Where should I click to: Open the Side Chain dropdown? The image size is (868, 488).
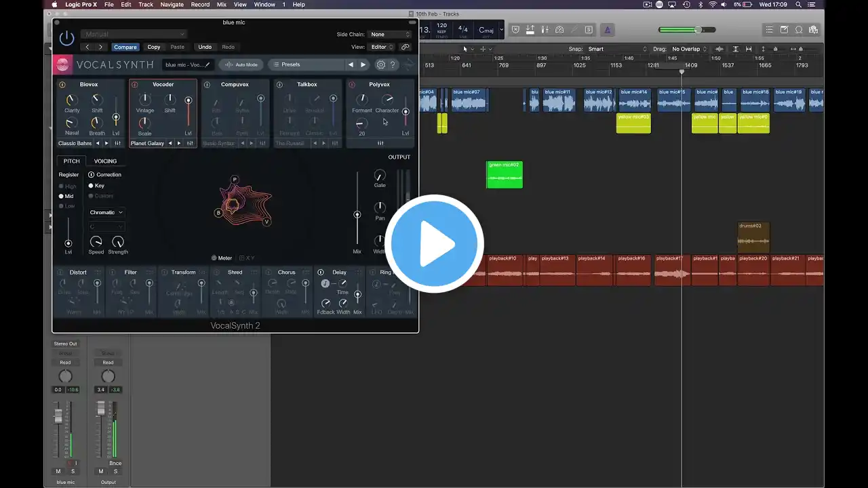pos(391,35)
